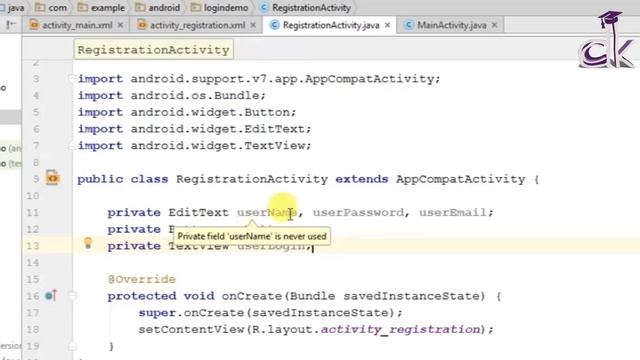Click the yellow lightbulb quick-fix icon
The image size is (640, 360).
(x=88, y=243)
